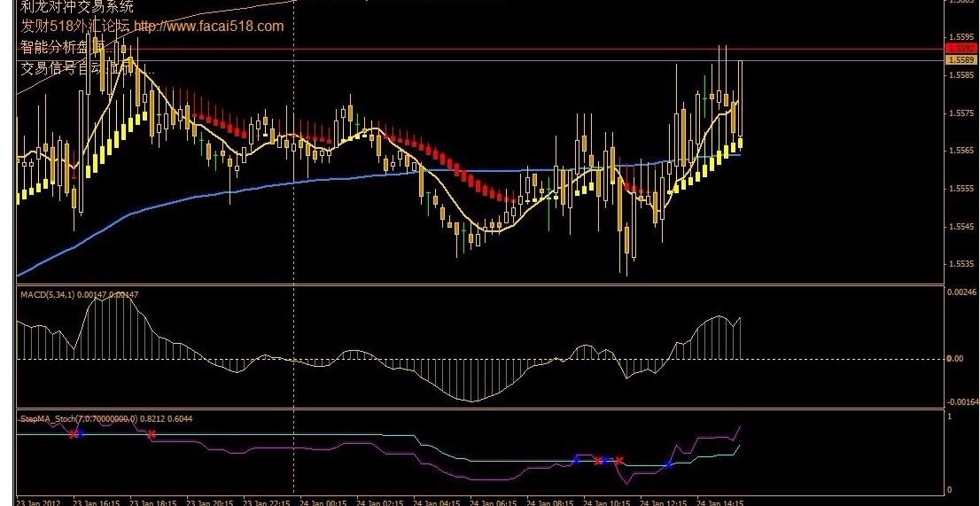Click the red X marker near 23 Jan 18:15
The width and height of the screenshot is (980, 506).
pos(152,434)
